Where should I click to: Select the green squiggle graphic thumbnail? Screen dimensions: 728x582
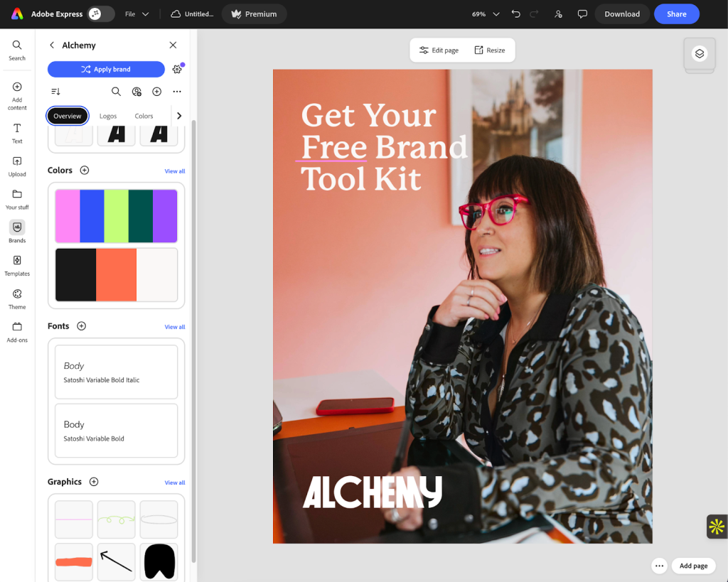point(116,519)
